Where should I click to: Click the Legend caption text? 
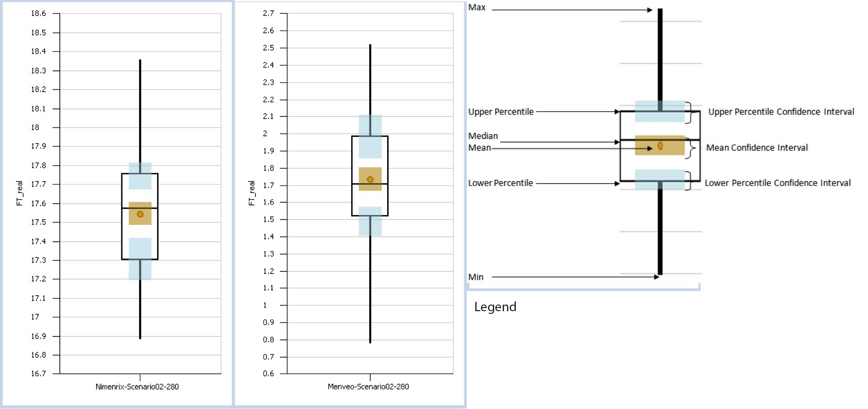(495, 307)
